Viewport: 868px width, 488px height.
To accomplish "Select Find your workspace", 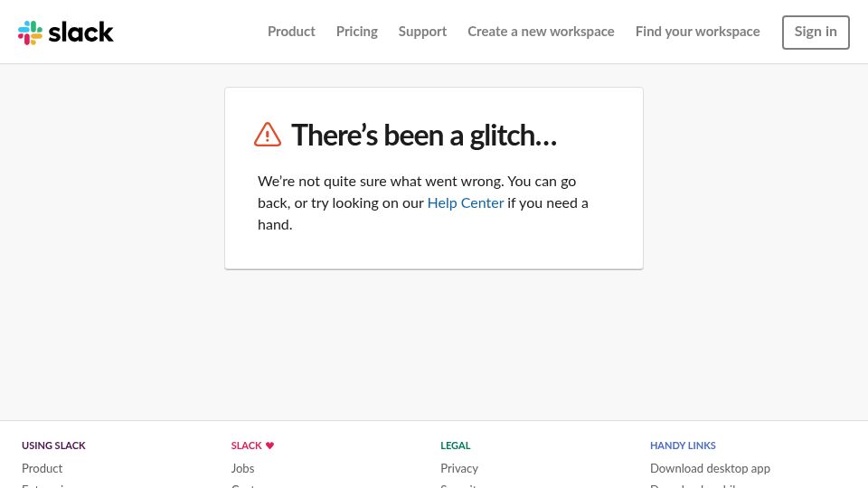I will [697, 32].
